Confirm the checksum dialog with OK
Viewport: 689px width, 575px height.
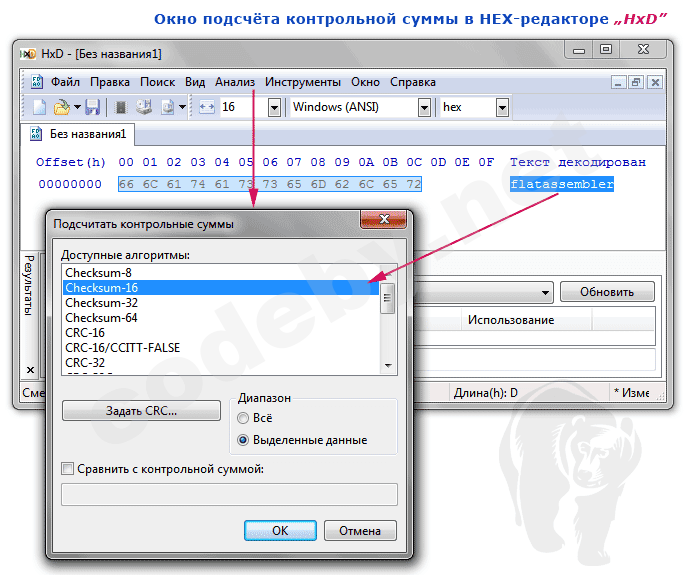click(280, 531)
